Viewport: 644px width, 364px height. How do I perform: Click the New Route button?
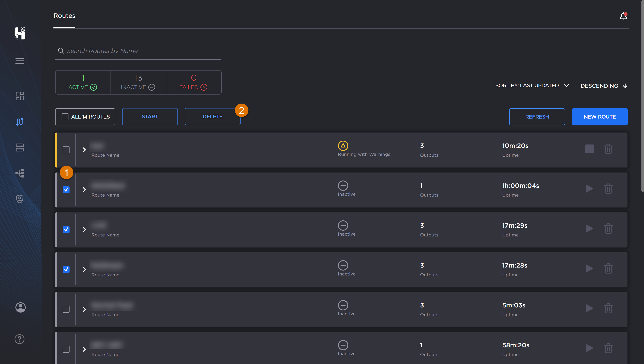599,117
